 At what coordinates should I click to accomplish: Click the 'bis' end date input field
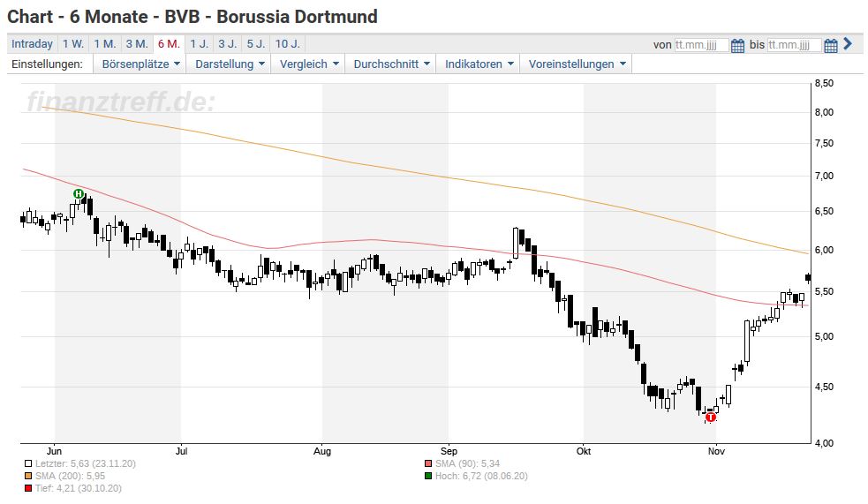pyautogui.click(x=795, y=45)
